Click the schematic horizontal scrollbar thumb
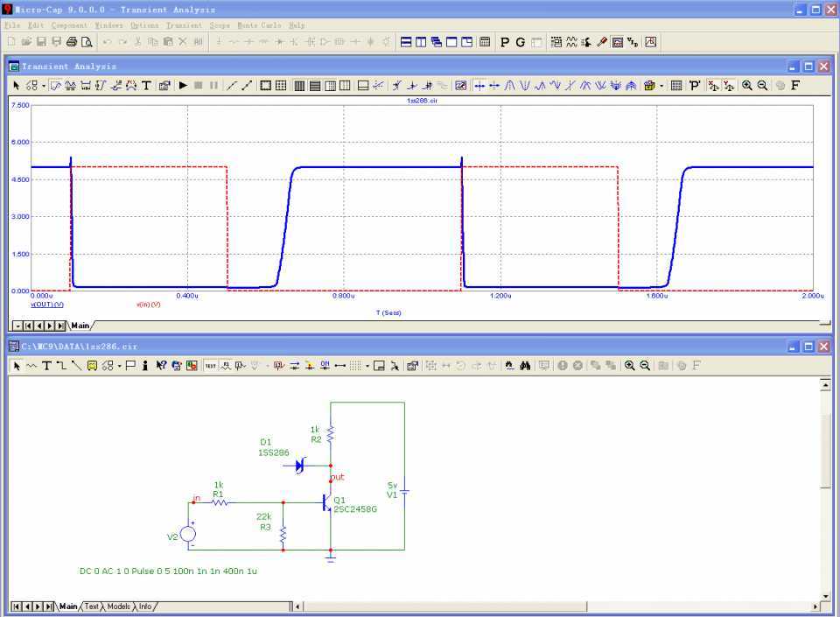This screenshot has height=617, width=840. pos(445,606)
